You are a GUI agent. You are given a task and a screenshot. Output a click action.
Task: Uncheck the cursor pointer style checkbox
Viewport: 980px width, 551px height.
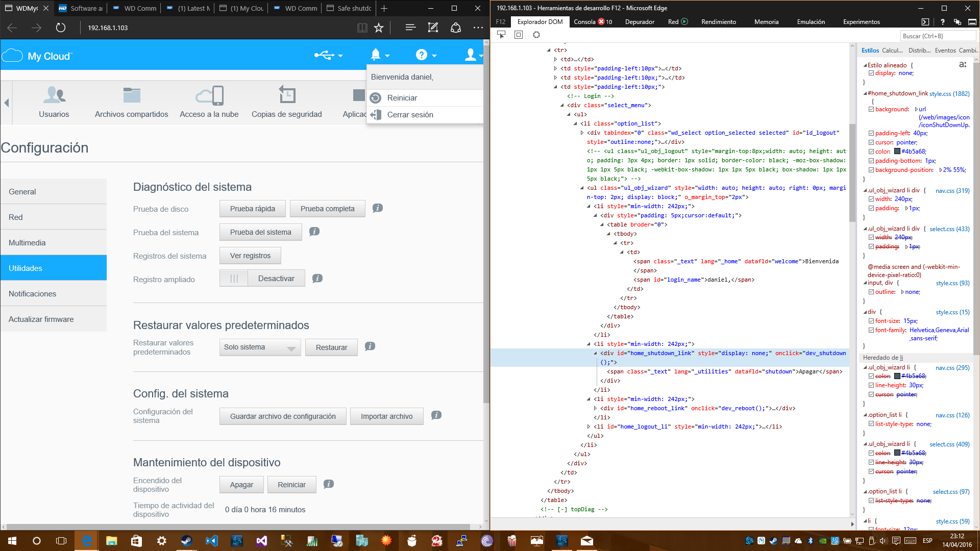(871, 142)
